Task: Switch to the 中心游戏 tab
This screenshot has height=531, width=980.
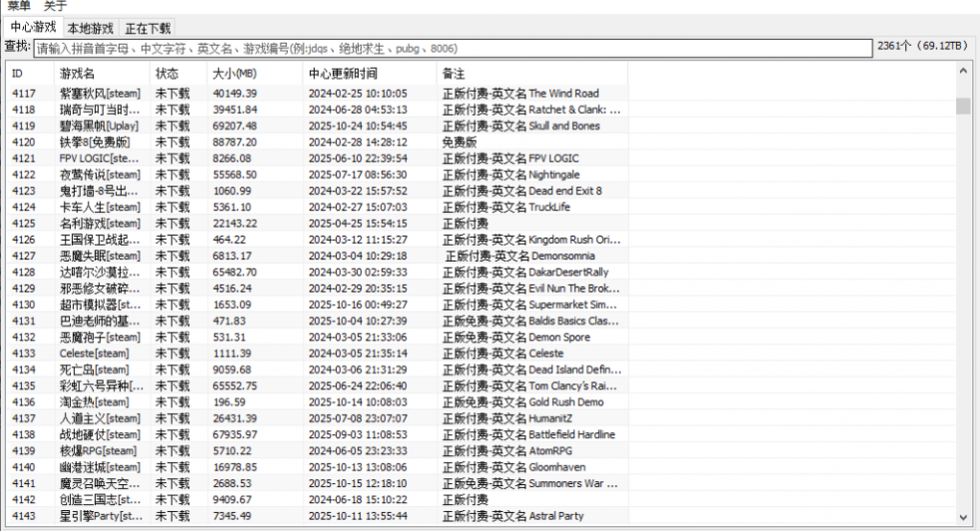Action: click(x=33, y=27)
